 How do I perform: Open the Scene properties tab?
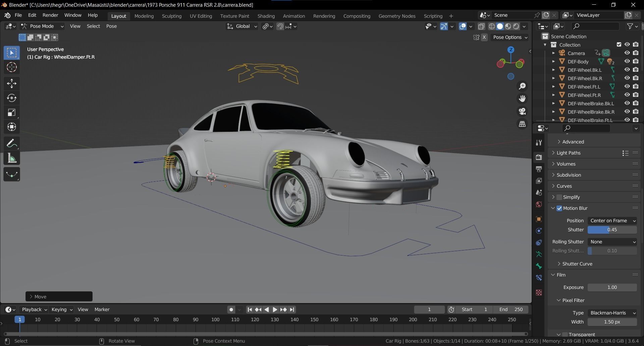[x=539, y=192]
